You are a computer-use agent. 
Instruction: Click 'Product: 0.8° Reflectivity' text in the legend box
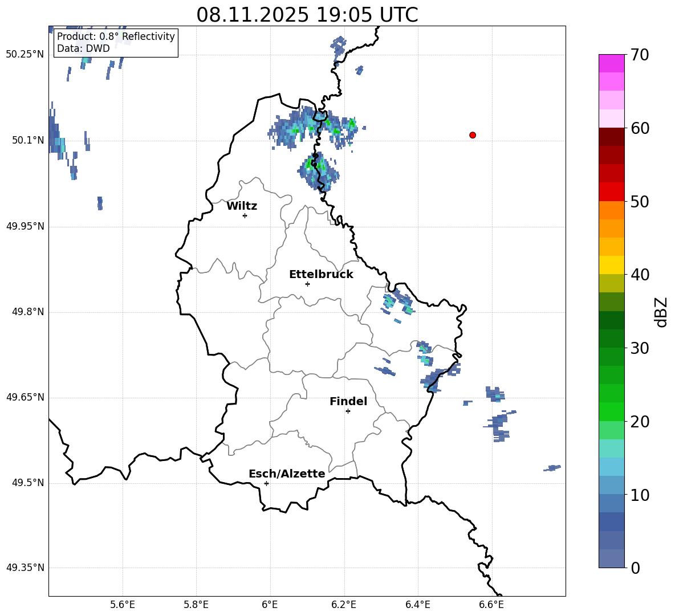click(x=116, y=36)
